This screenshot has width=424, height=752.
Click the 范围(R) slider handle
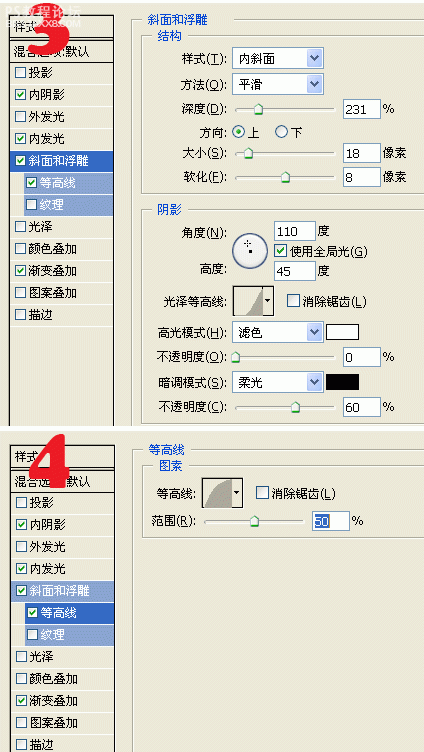pos(254,521)
